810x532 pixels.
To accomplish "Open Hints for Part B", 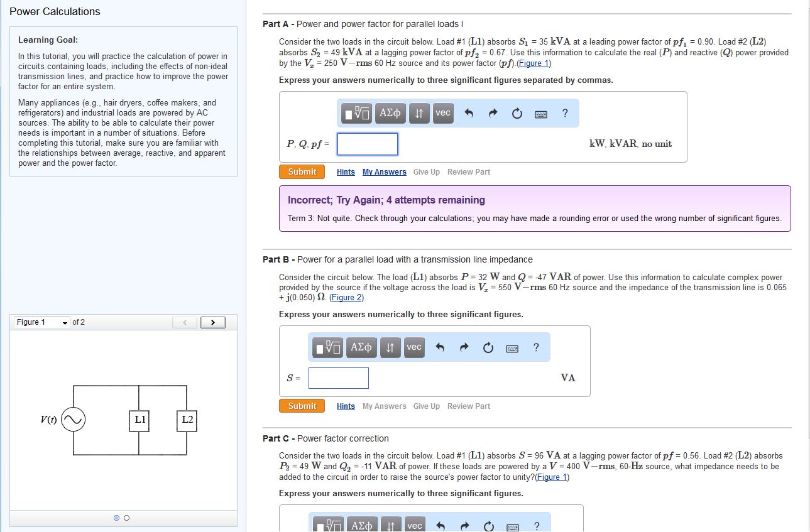I will point(346,406).
